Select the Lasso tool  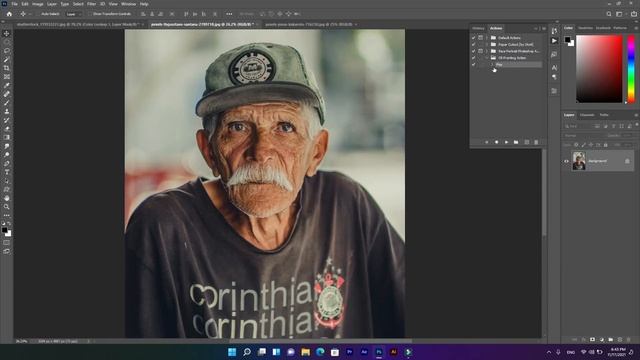7,51
